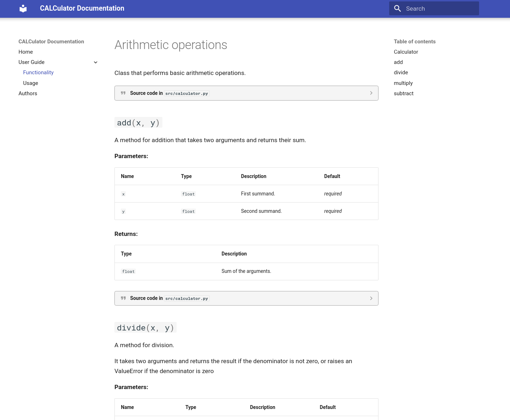
Task: Click the quote icon in first source code block
Action: [x=123, y=93]
